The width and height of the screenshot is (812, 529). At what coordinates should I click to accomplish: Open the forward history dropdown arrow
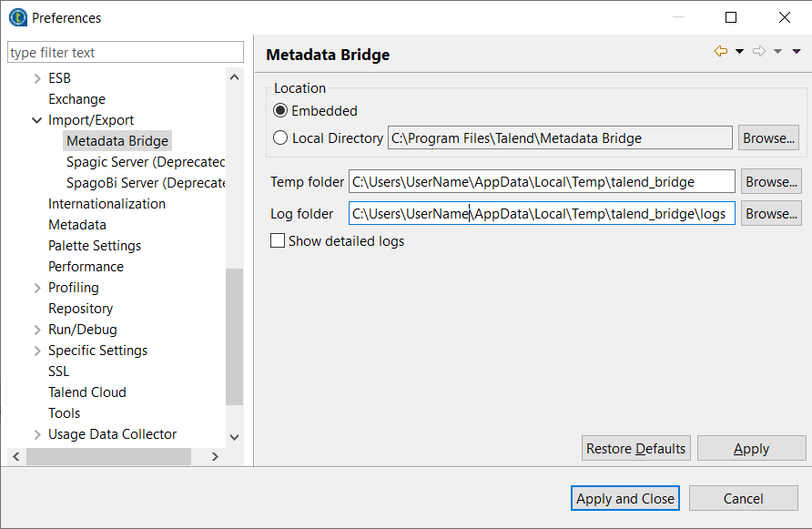click(777, 52)
